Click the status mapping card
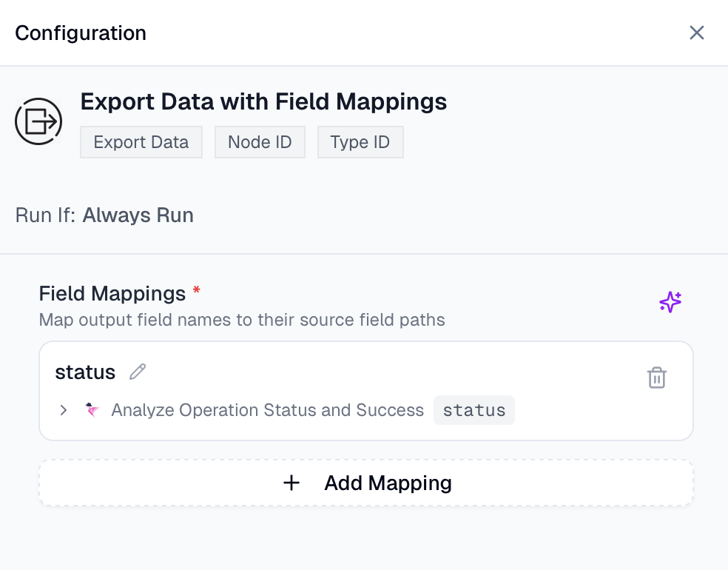This screenshot has width=728, height=570. click(x=365, y=391)
